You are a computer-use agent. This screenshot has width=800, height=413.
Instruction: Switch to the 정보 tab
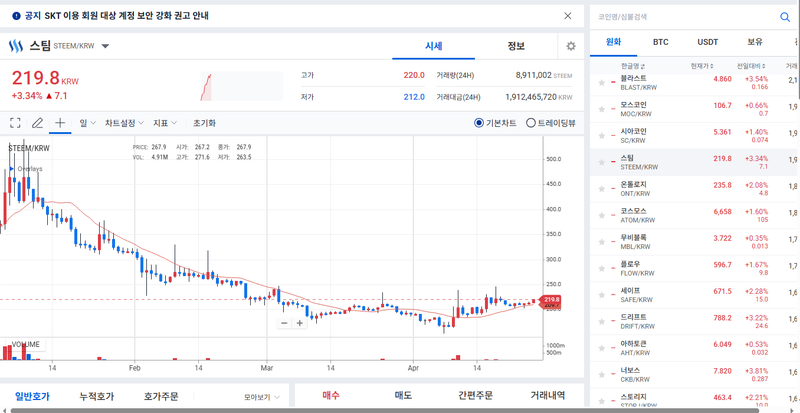516,46
